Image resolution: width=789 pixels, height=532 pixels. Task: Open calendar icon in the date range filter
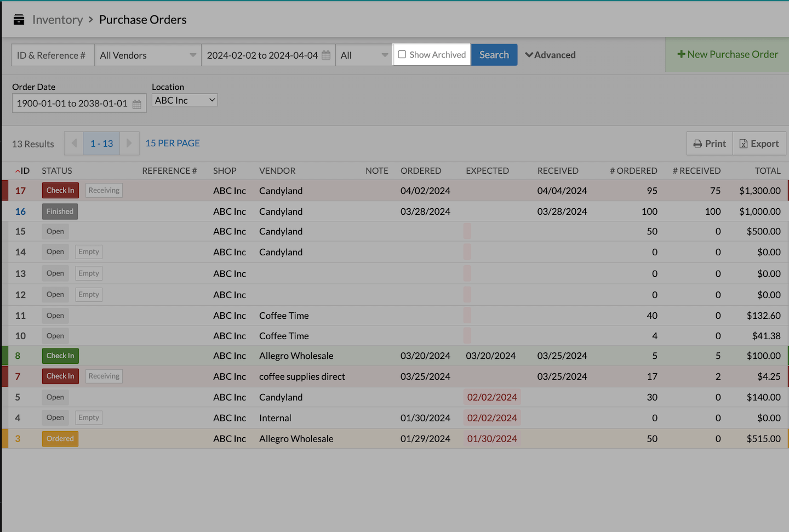326,55
